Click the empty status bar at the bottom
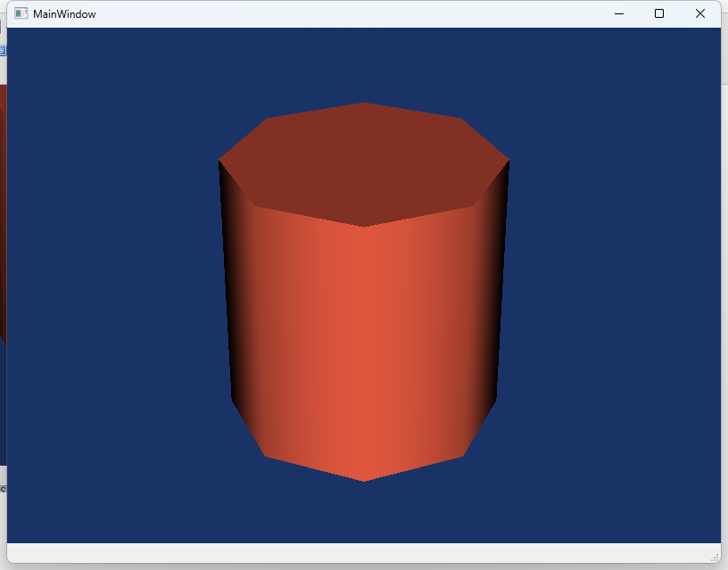This screenshot has width=728, height=570. (x=357, y=553)
